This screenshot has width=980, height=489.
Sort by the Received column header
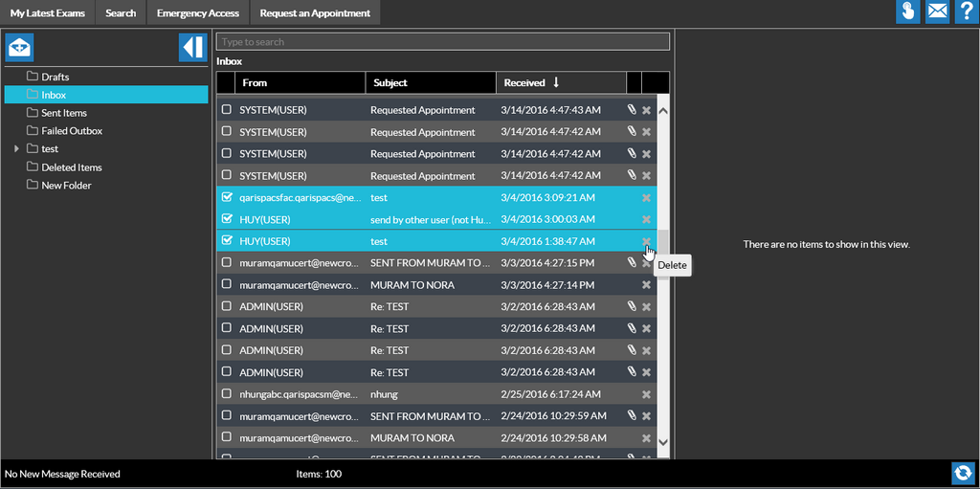(524, 83)
